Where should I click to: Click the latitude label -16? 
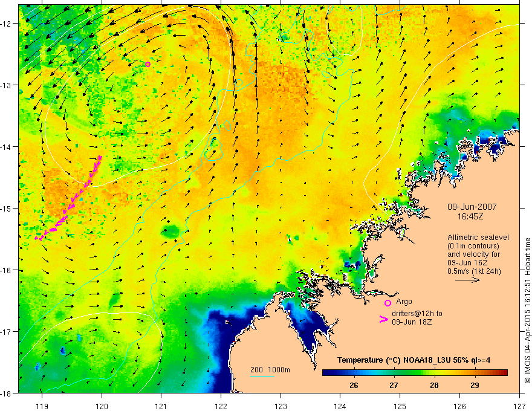click(6, 270)
